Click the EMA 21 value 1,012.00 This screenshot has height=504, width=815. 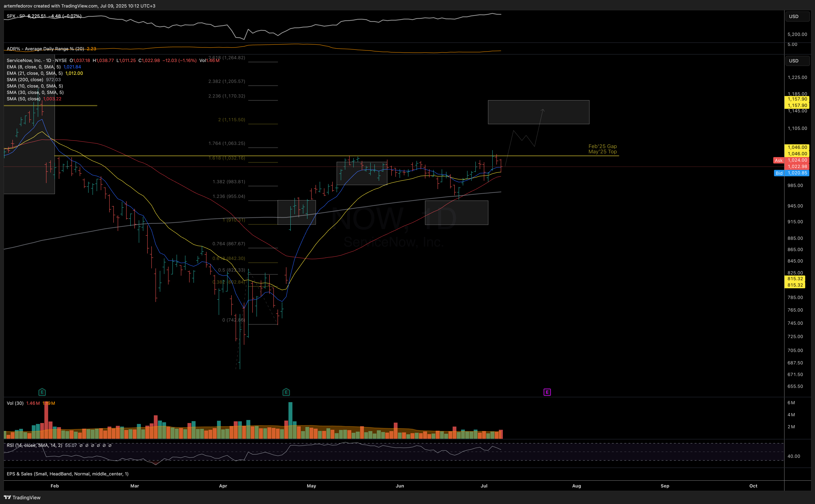pyautogui.click(x=74, y=73)
